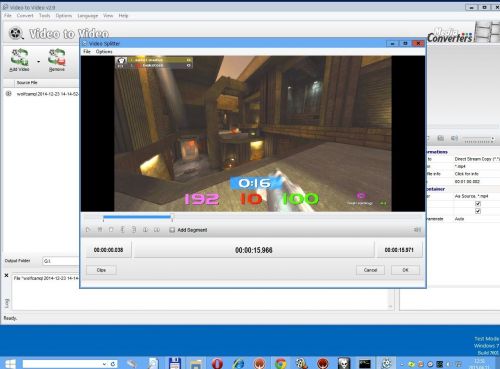
Task: Click the Add Video icon
Action: tap(20, 60)
